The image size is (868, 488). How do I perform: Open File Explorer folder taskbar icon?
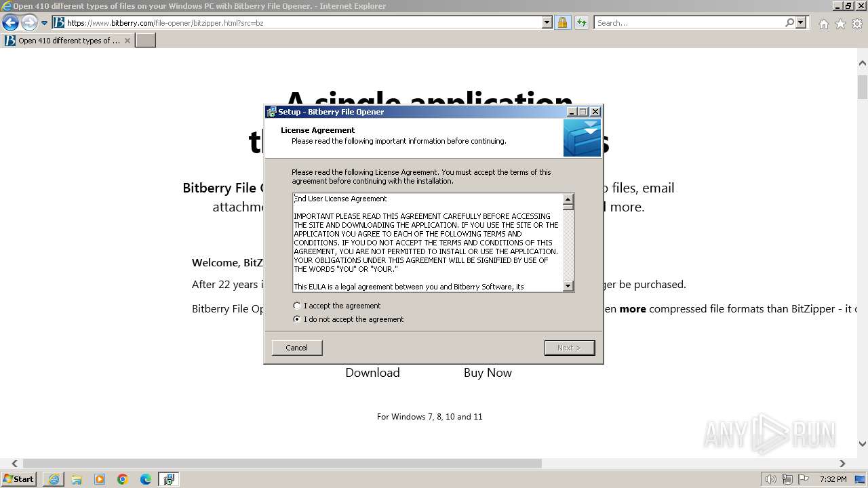(77, 479)
